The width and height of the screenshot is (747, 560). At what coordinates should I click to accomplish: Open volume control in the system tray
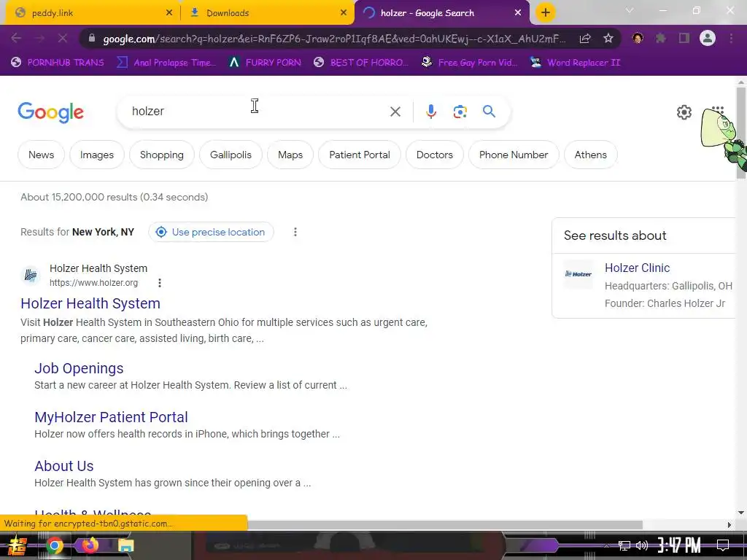(x=642, y=545)
